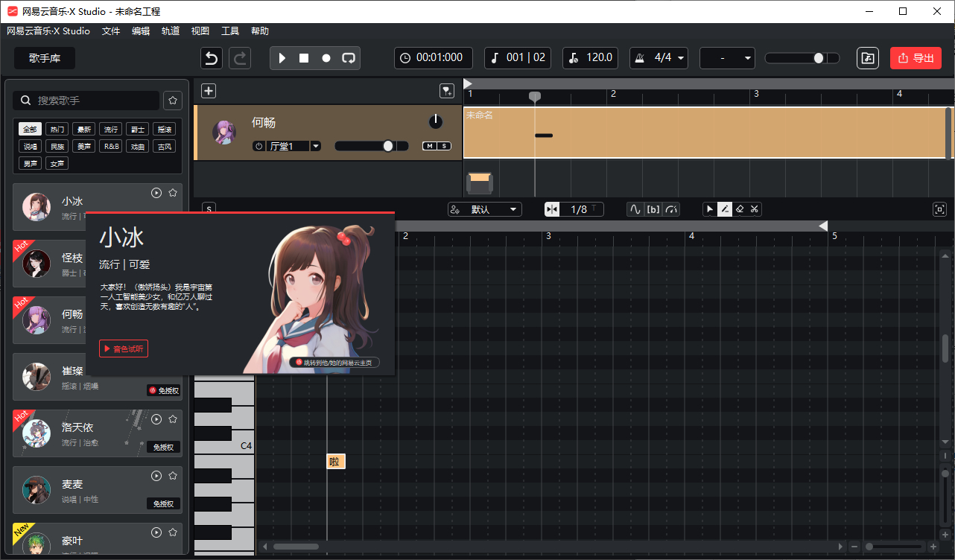Favorite 麦麦 with the star icon

click(173, 476)
